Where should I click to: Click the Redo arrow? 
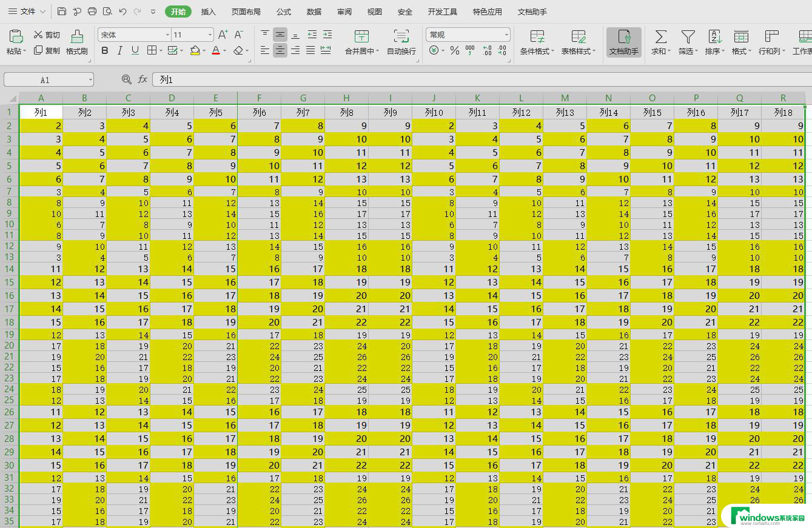tap(138, 12)
